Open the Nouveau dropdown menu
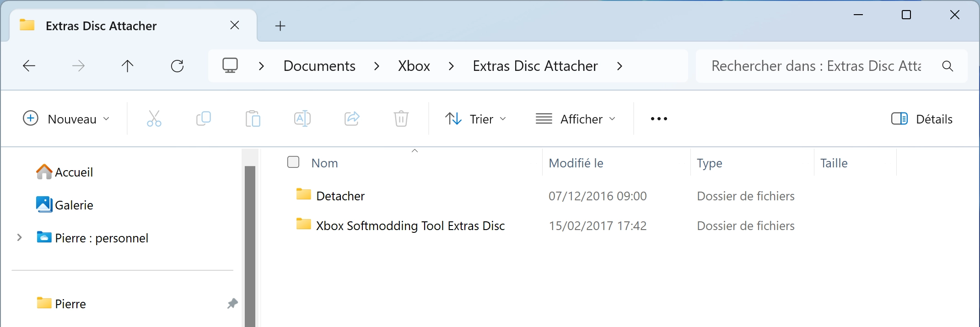This screenshot has width=980, height=327. point(66,119)
